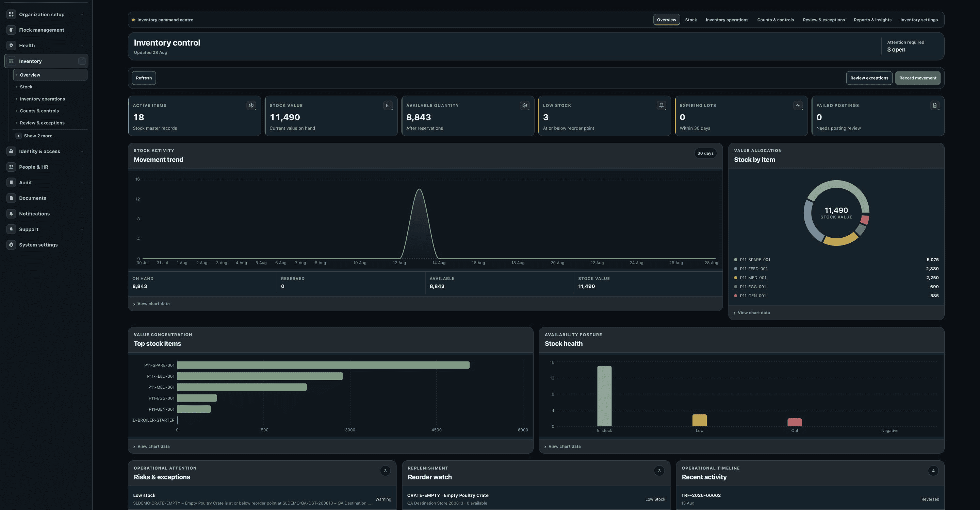Expand View chart data under Movement trend
Image resolution: width=980 pixels, height=510 pixels.
[x=151, y=304]
